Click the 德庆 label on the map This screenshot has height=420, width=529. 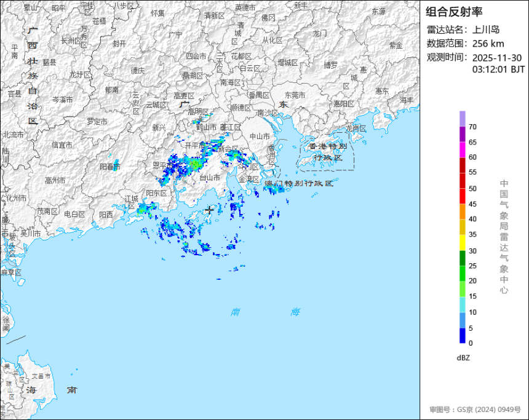coord(138,70)
